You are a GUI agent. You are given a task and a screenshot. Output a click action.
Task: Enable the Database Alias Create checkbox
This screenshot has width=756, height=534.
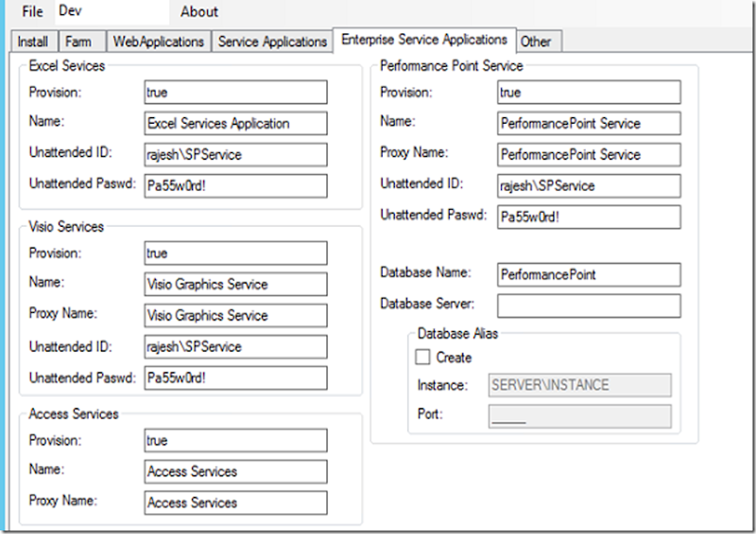[423, 357]
